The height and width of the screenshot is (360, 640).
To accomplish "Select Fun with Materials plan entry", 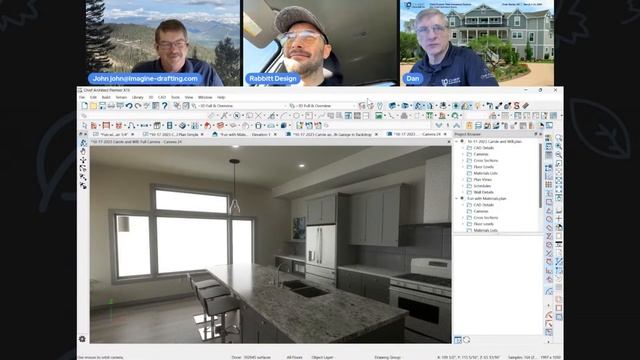I will 487,199.
